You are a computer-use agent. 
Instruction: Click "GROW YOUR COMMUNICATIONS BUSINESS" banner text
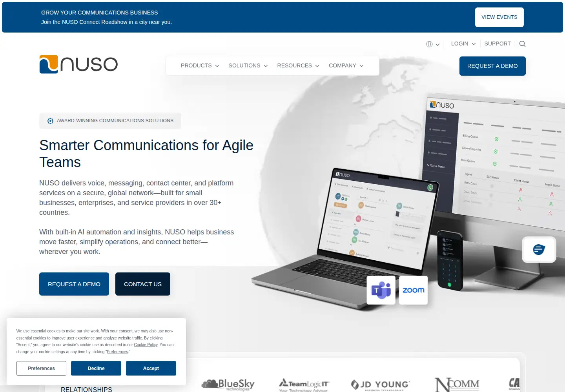pos(99,13)
